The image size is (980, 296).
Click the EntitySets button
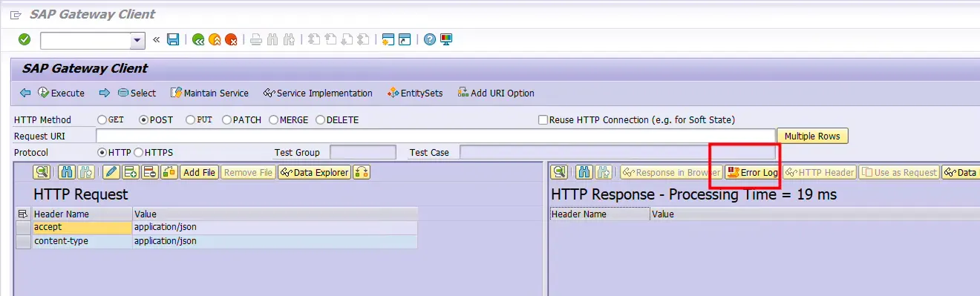(x=415, y=93)
